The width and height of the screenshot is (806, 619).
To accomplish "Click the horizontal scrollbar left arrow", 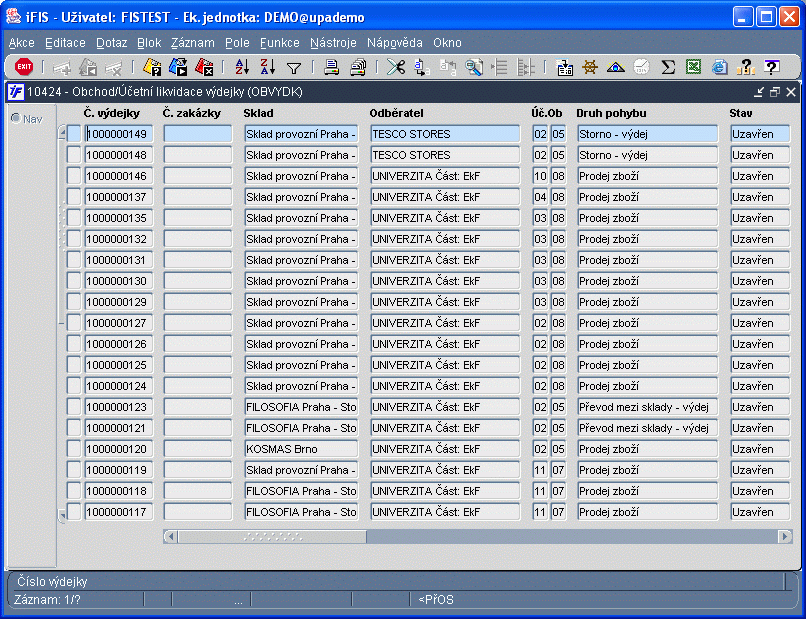I will tap(171, 537).
